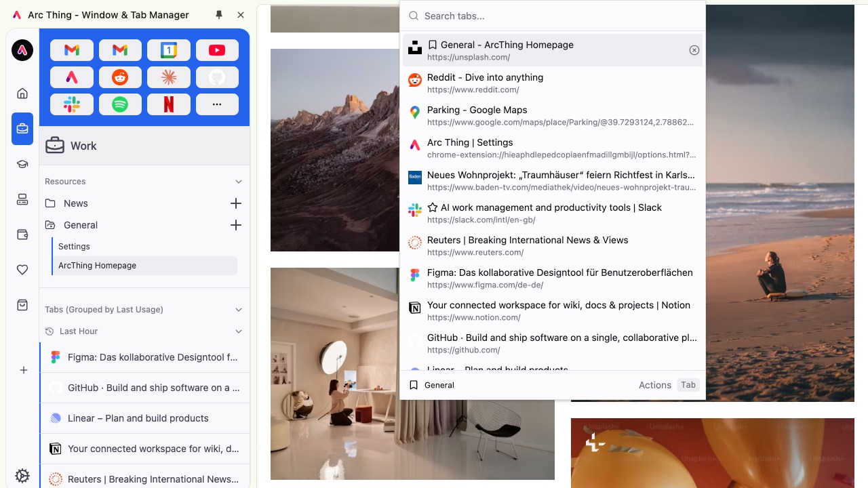
Task: Select the Neues Wohnprojekt Baden TV result
Action: (553, 180)
